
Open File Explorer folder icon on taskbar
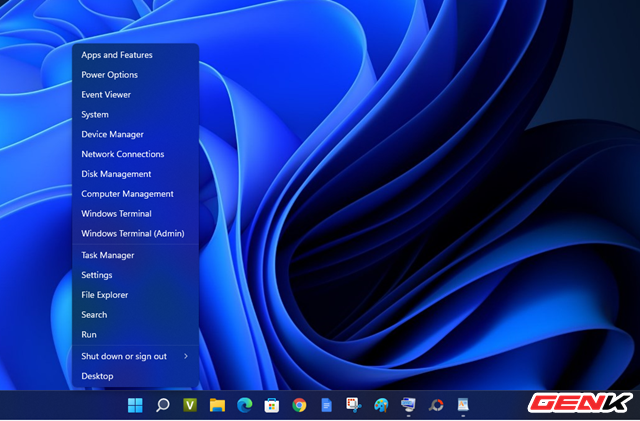(217, 405)
